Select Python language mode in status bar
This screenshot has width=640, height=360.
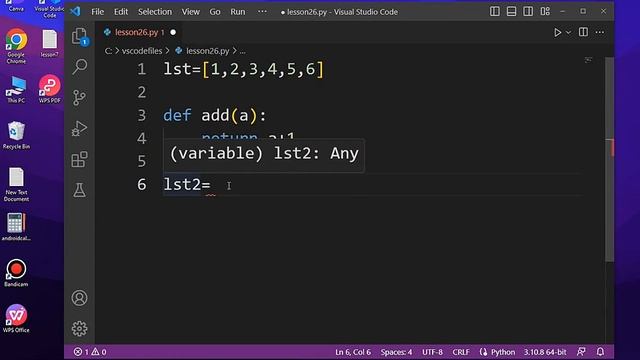point(503,352)
